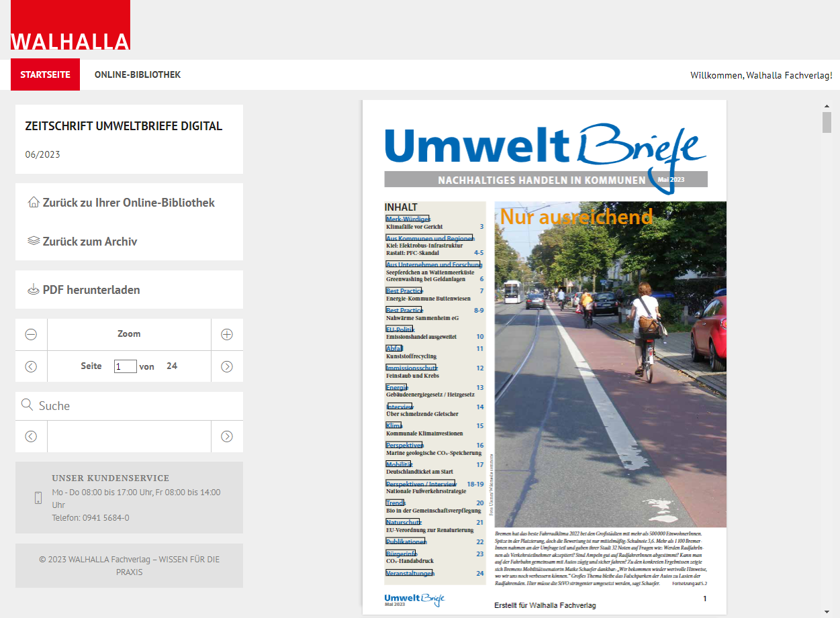Open Trends contents link
The height and width of the screenshot is (618, 840).
pyautogui.click(x=395, y=503)
